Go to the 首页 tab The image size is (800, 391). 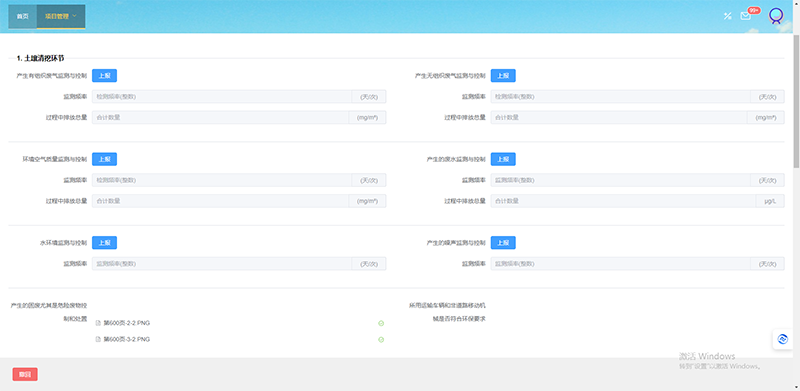22,16
